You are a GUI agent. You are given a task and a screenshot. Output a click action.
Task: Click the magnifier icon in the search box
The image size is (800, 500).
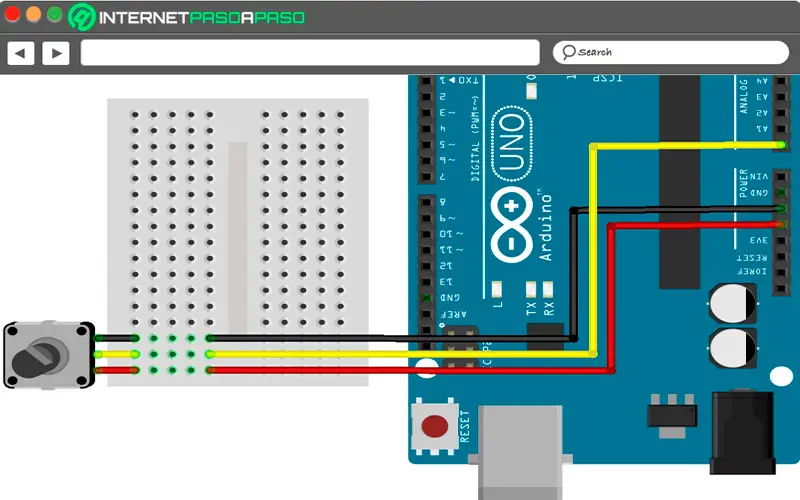point(568,52)
